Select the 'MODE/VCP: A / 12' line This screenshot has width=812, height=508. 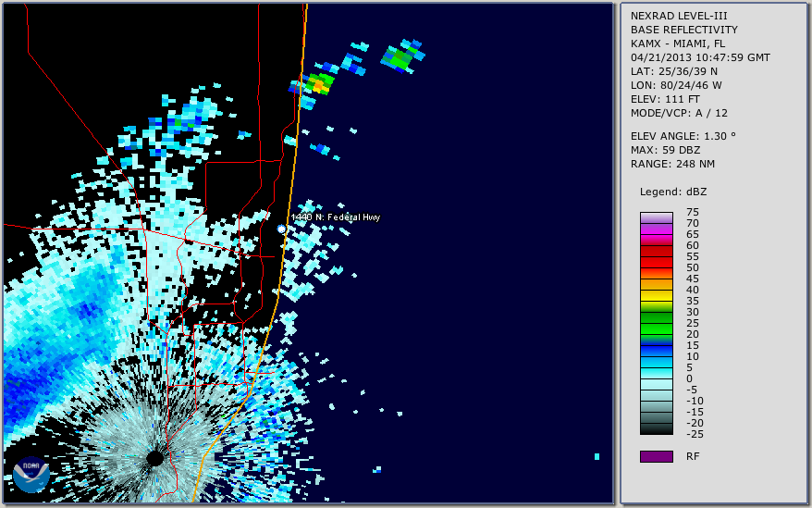(x=679, y=113)
